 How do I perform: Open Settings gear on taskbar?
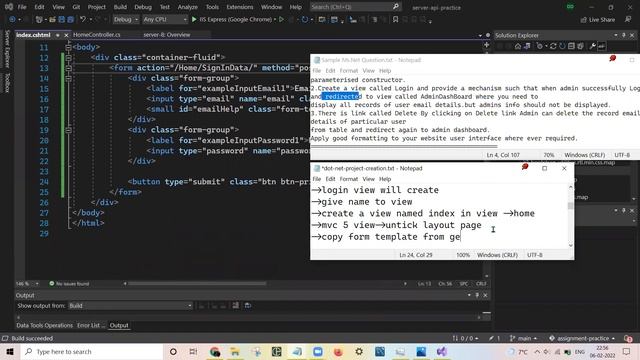[x=359, y=351]
